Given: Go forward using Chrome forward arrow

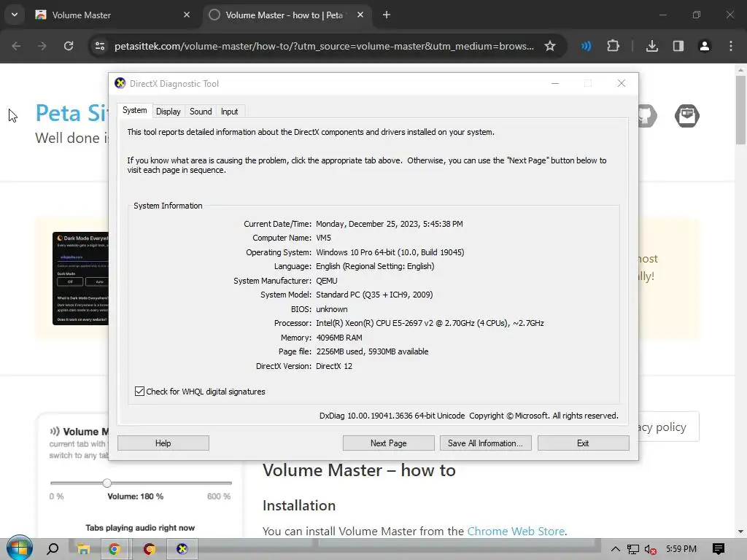Looking at the screenshot, I should point(42,46).
